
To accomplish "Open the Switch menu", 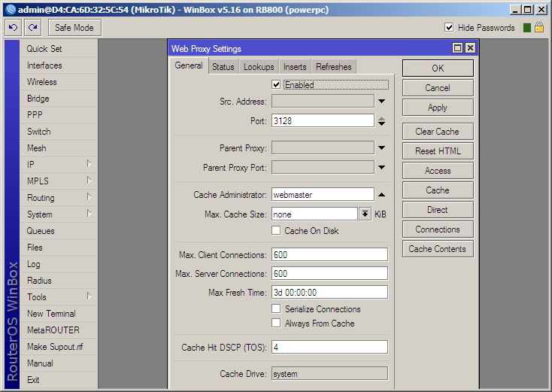I will coord(59,132).
